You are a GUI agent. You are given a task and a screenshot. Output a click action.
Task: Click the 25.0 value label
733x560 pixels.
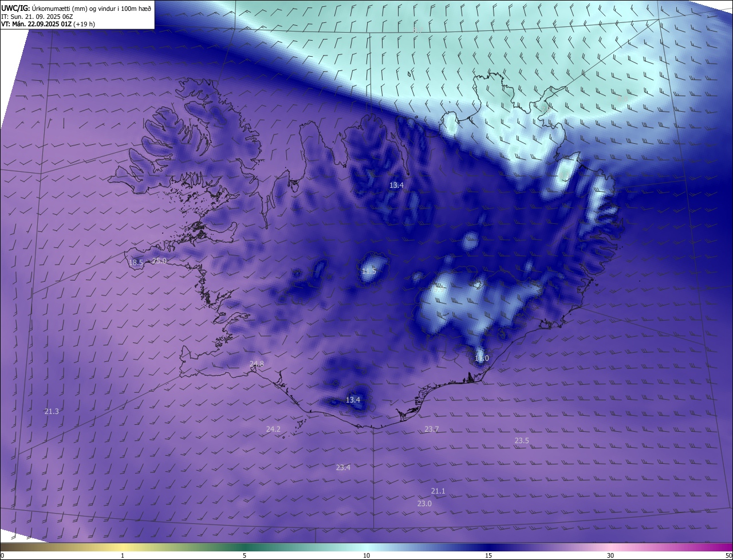(x=159, y=261)
